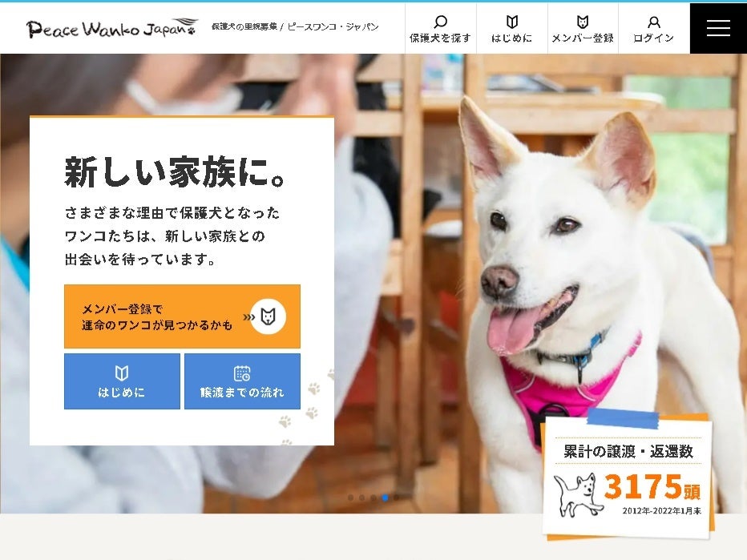Click the book icon inside the blue はじめに button
Image resolution: width=747 pixels, height=560 pixels.
click(x=122, y=373)
